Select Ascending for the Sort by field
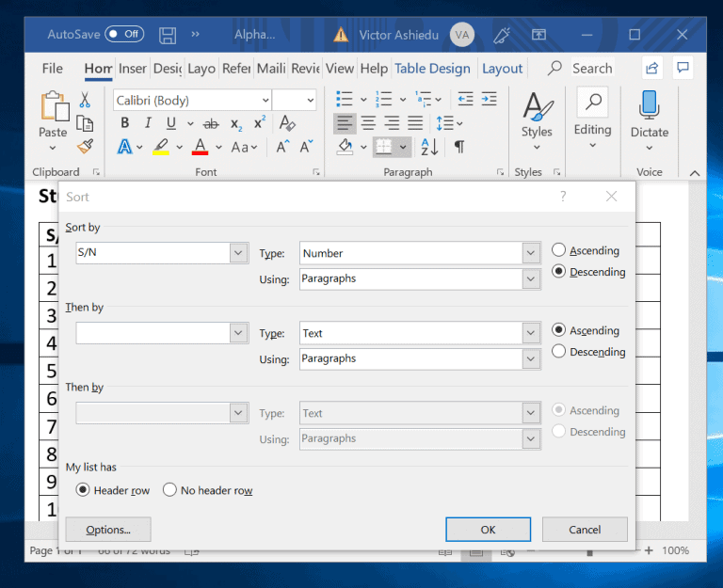This screenshot has width=723, height=588. 559,250
